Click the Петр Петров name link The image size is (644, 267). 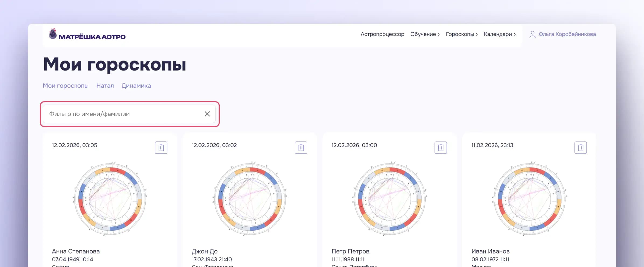(x=350, y=251)
